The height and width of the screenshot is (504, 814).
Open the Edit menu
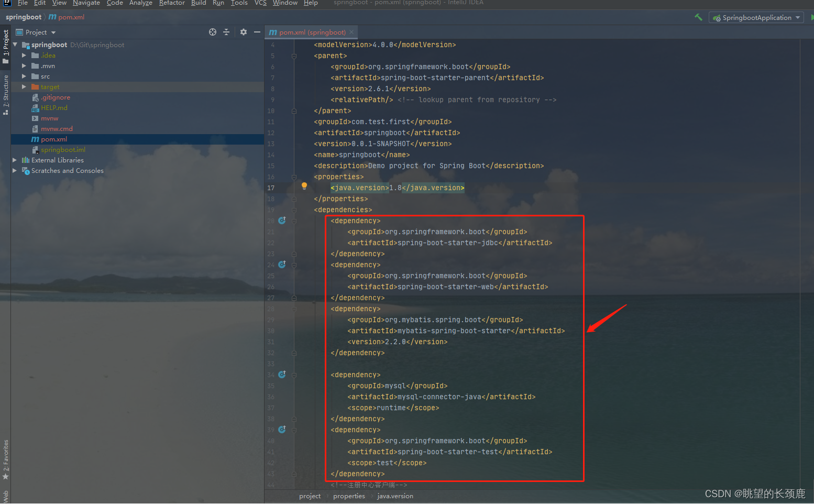(40, 3)
